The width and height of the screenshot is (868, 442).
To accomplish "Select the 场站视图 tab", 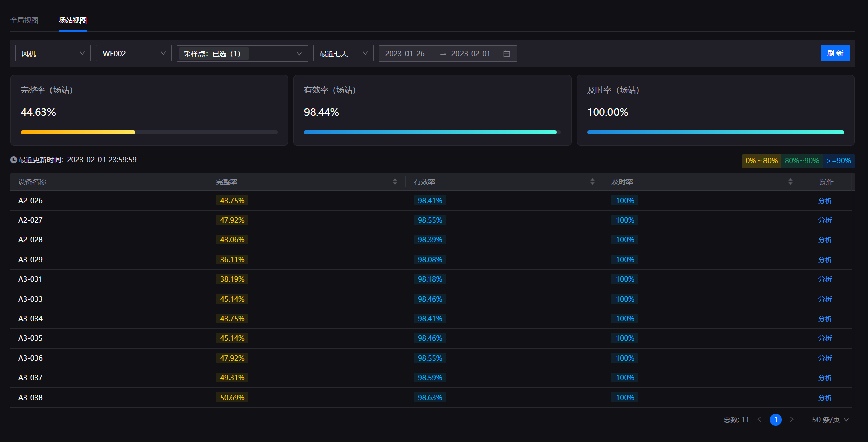I will click(73, 20).
